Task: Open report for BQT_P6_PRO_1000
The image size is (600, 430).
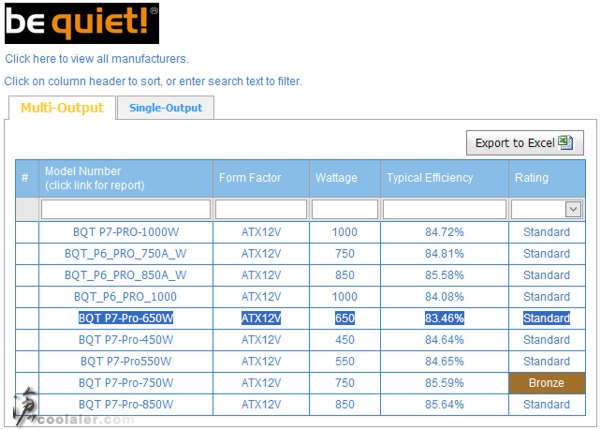Action: click(126, 297)
